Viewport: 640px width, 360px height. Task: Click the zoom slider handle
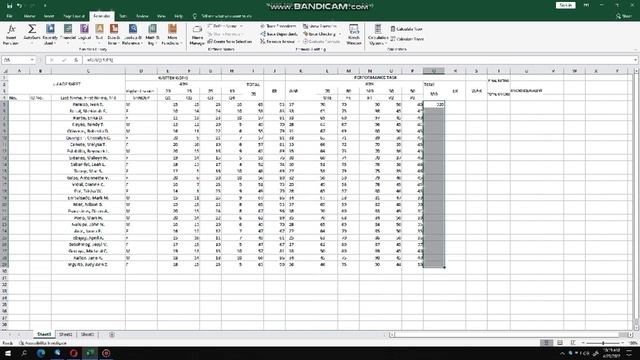pyautogui.click(x=603, y=343)
